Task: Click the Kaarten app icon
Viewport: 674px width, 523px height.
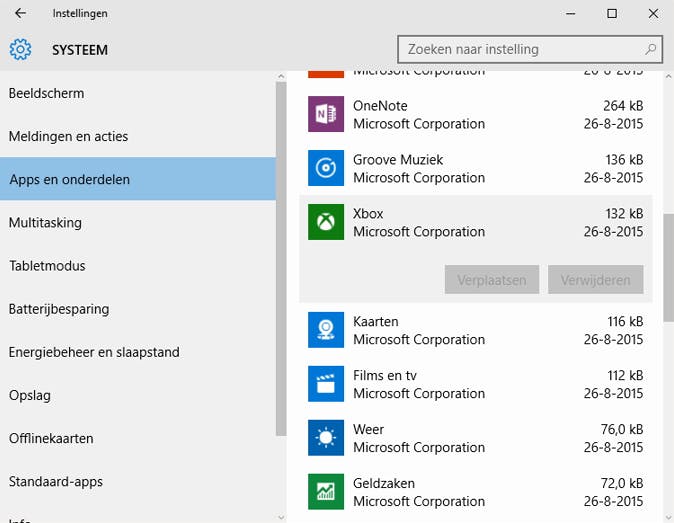Action: point(326,330)
